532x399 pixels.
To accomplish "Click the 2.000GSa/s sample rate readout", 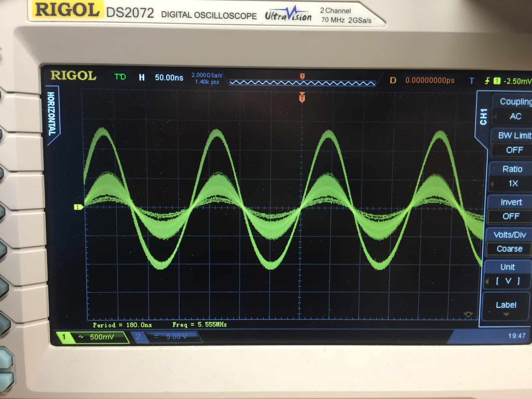I will click(207, 75).
